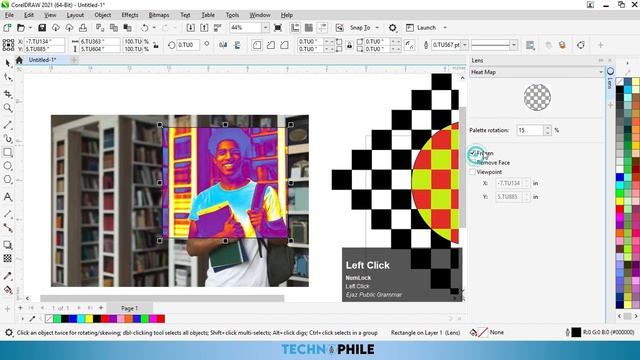Create a new document with toolbar icon

click(7, 28)
